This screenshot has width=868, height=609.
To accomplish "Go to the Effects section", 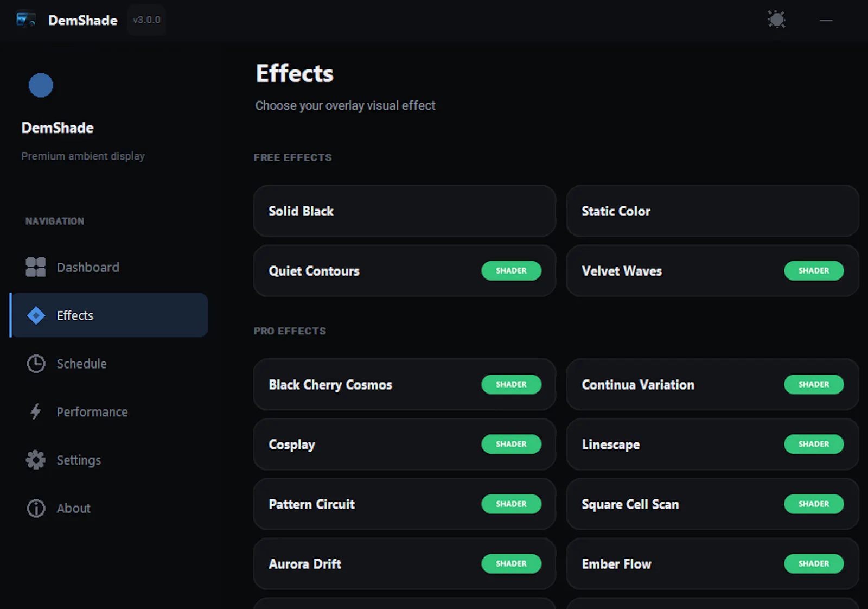I will point(108,315).
